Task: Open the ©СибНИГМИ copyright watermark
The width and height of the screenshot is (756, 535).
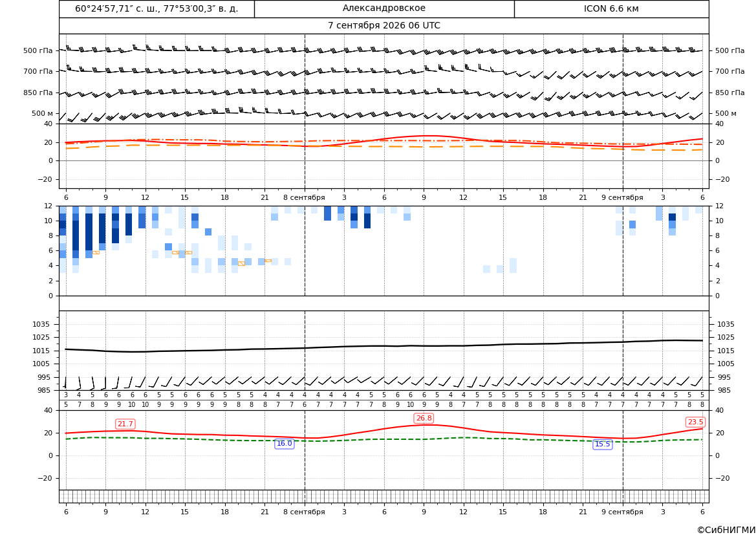Action: click(726, 530)
